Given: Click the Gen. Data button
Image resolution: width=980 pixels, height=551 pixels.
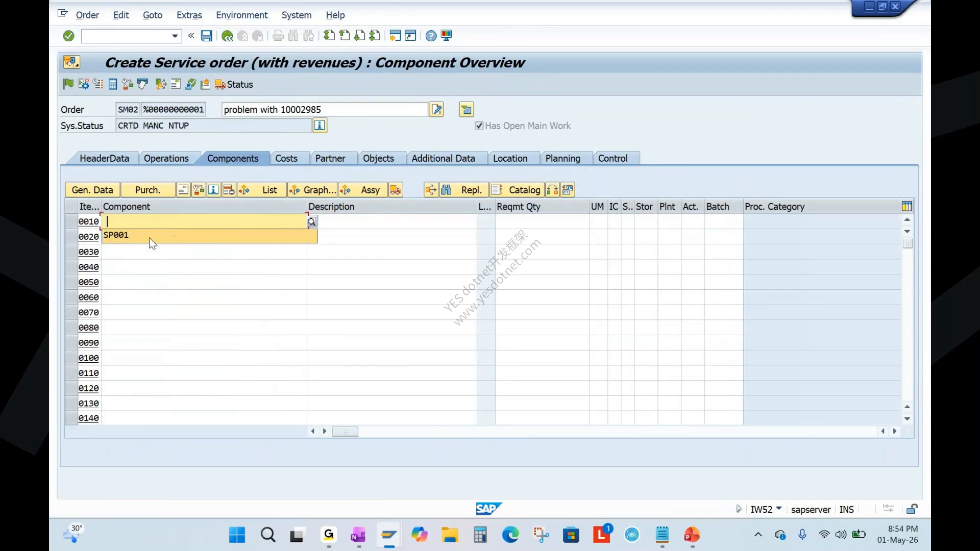Looking at the screenshot, I should click(92, 190).
